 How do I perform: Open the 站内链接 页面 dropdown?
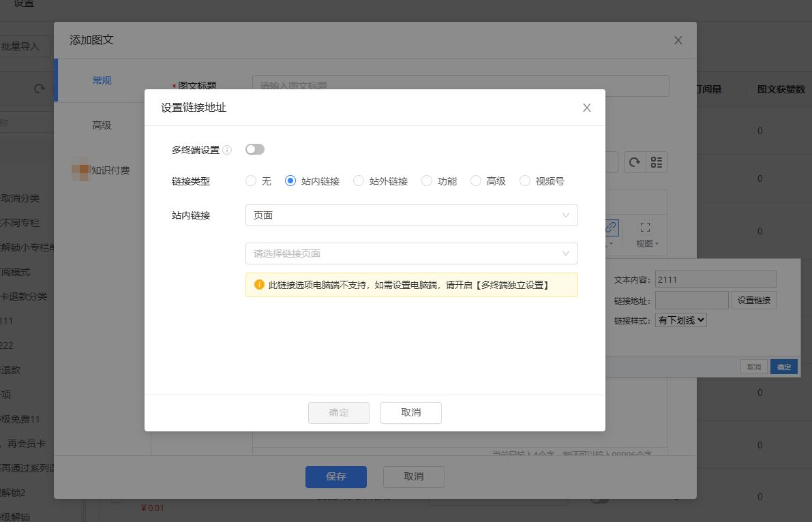point(411,215)
